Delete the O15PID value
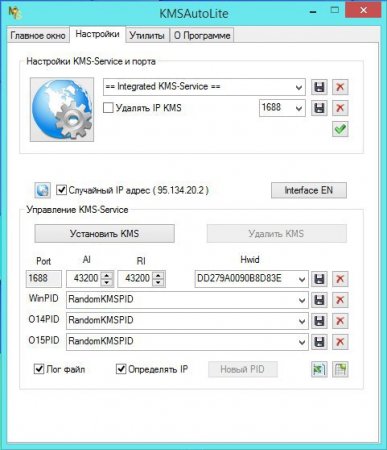This screenshot has width=387, height=450. click(340, 342)
